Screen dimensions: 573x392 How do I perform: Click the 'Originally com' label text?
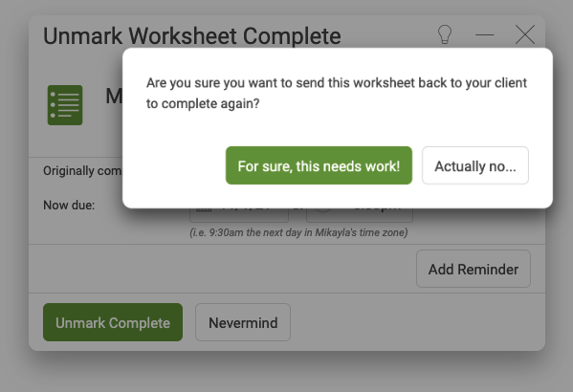click(x=82, y=170)
